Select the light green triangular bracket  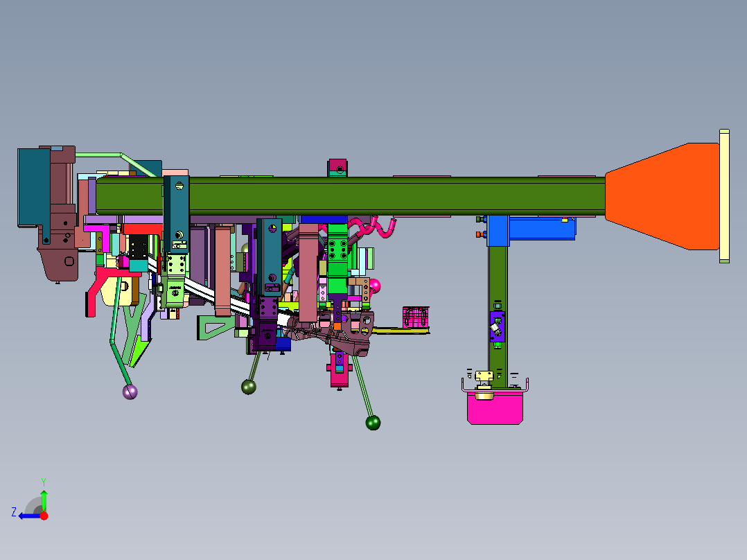(x=216, y=327)
